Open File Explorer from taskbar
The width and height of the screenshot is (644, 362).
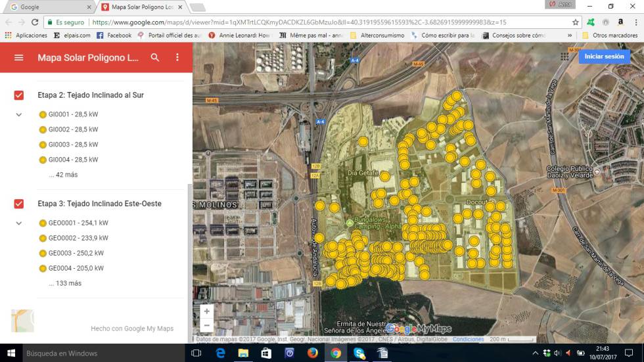pyautogui.click(x=243, y=353)
